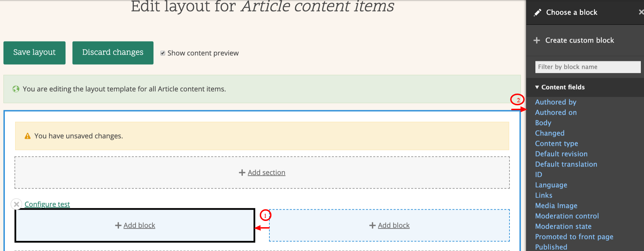Toggle Show content preview checkbox
644x251 pixels.
(x=163, y=53)
